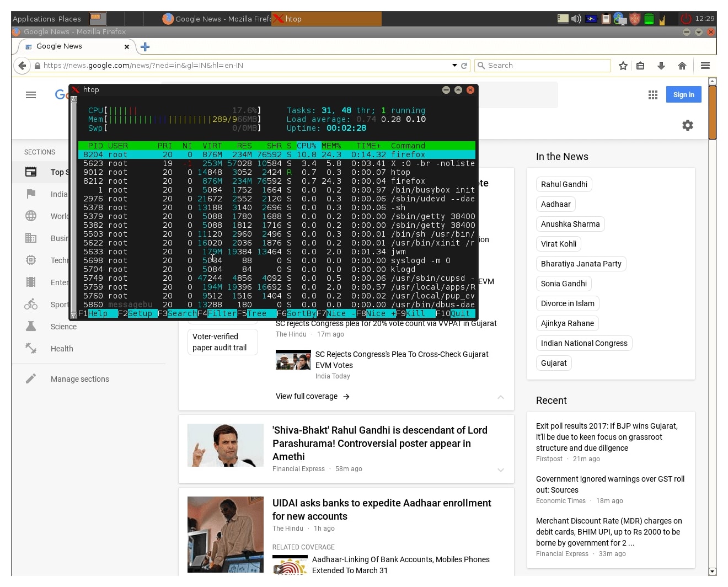The height and width of the screenshot is (587, 728).
Task: Click the Voter-verified paper audit trail chip
Action: pos(223,342)
